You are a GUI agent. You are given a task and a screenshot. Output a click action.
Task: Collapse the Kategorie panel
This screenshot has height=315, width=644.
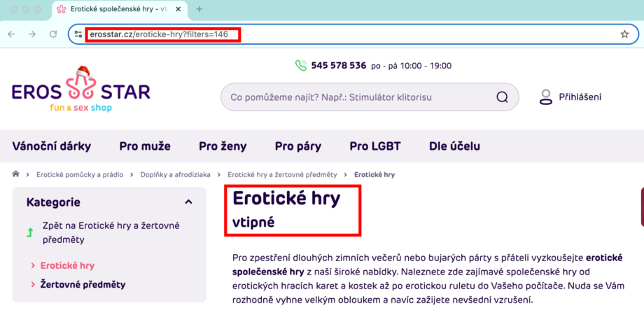[x=188, y=202]
